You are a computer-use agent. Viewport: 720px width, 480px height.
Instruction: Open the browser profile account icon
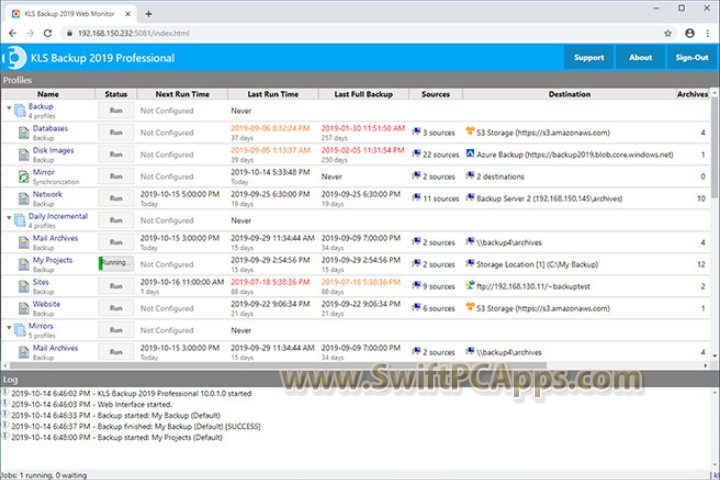point(690,33)
